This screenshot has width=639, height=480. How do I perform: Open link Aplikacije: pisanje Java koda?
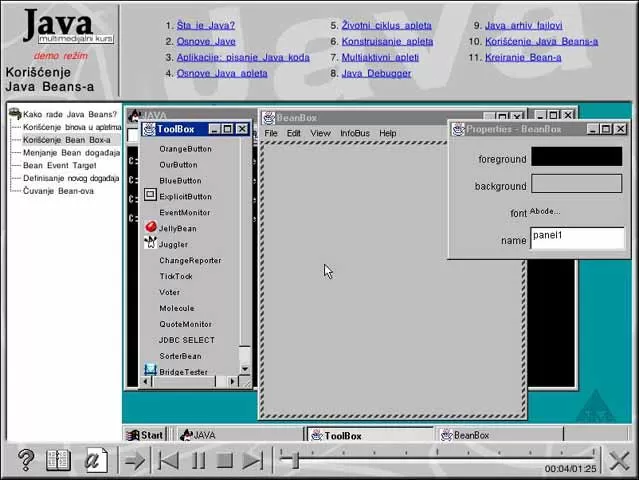click(243, 57)
